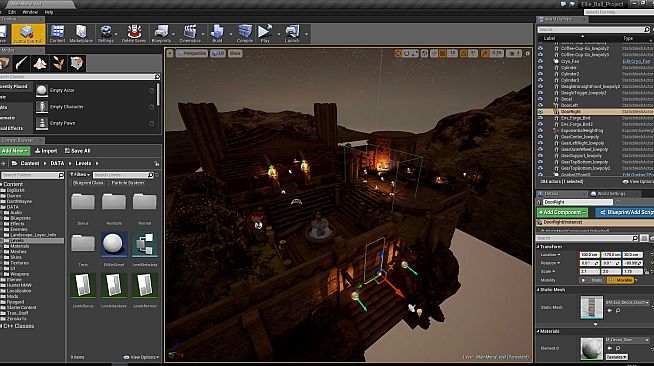Open the Perspective viewport dropdown

(191, 53)
